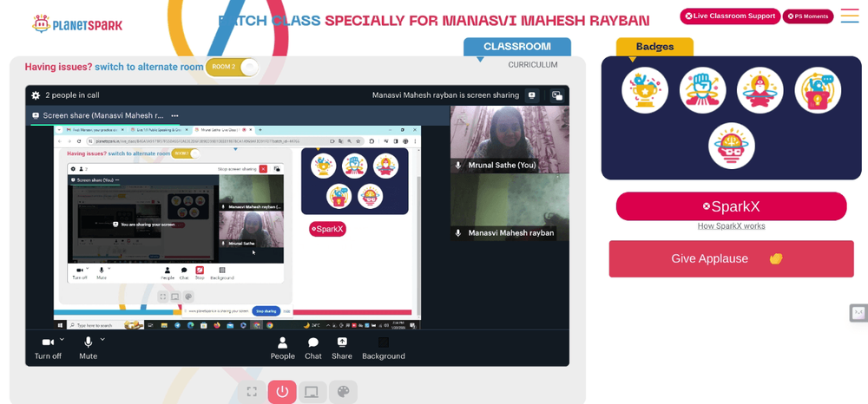Click Stop sharing in shared screen
Viewport: 868px width, 404px height.
tap(266, 311)
